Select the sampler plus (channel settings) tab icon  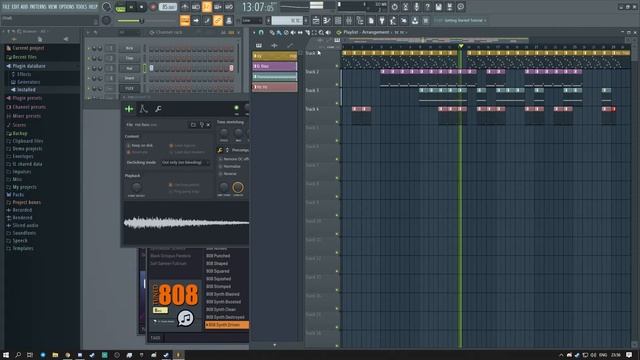129,109
